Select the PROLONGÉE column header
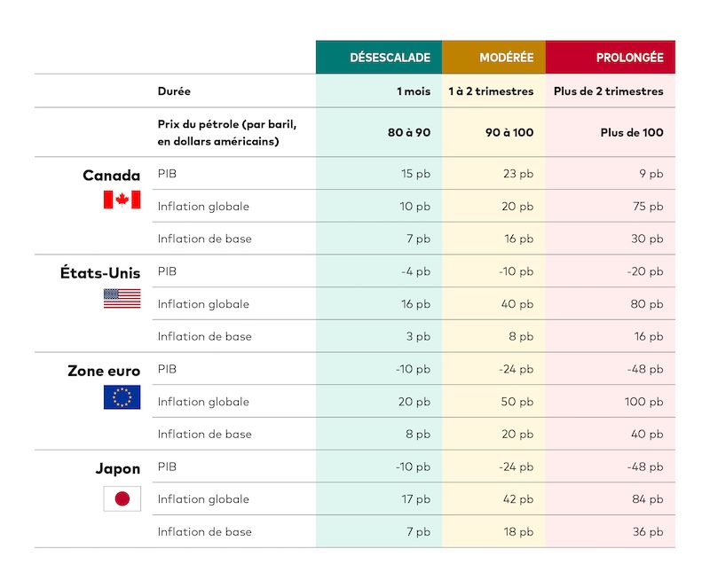The width and height of the screenshot is (710, 588). (611, 58)
